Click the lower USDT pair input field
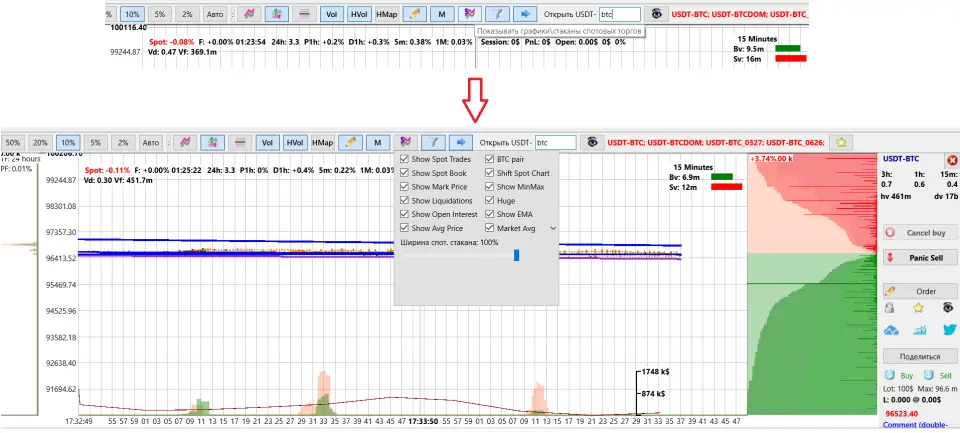The width and height of the screenshot is (960, 433). pos(555,143)
